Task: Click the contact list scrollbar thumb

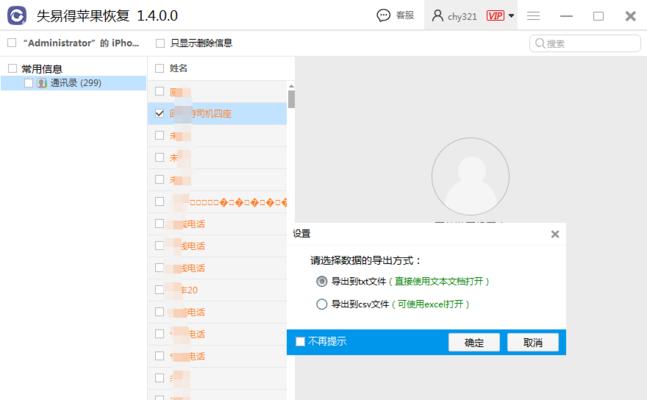Action: click(x=291, y=99)
